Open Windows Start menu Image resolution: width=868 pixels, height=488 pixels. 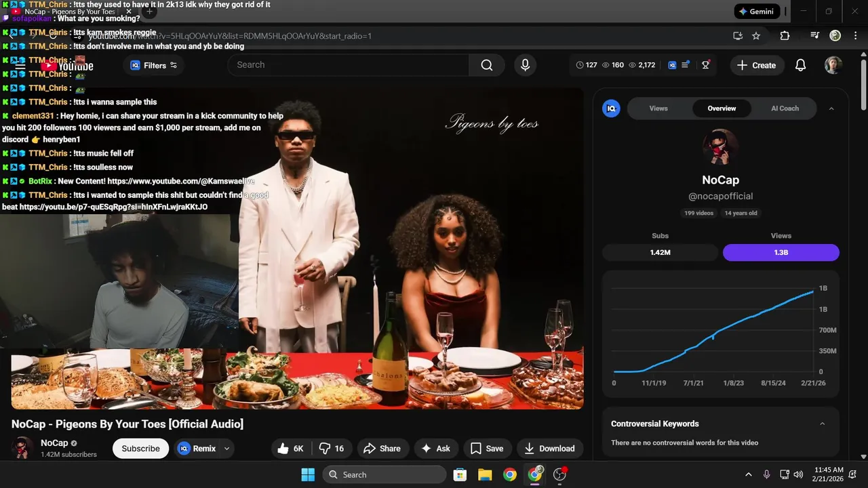(x=308, y=474)
